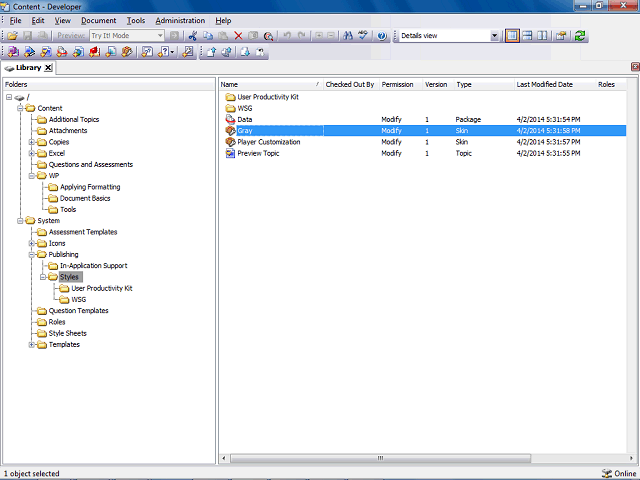This screenshot has width=640, height=480.
Task: Click the New Skin paint palette icon
Action: [127, 52]
